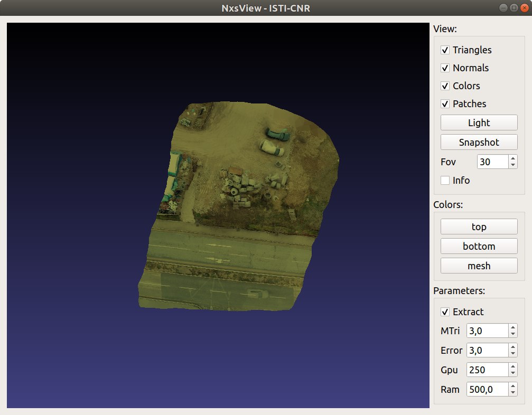532x415 pixels.
Task: Open the Light settings
Action: [x=479, y=122]
